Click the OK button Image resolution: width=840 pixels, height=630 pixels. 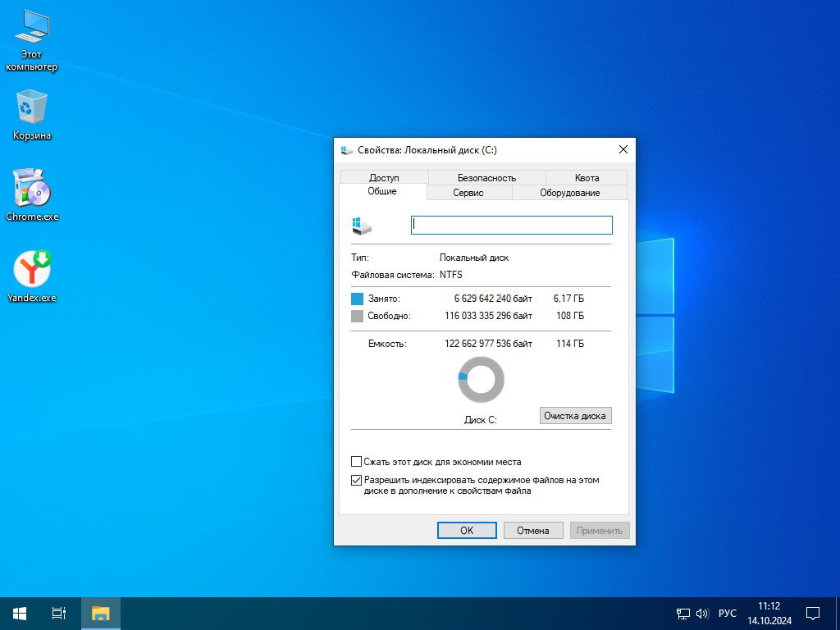(x=467, y=531)
